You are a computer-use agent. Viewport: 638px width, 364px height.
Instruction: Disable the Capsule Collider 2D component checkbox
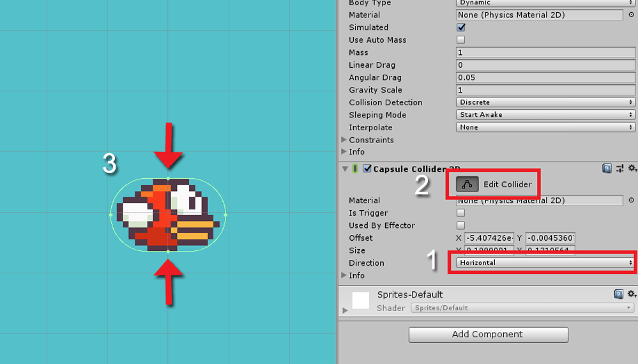click(367, 169)
